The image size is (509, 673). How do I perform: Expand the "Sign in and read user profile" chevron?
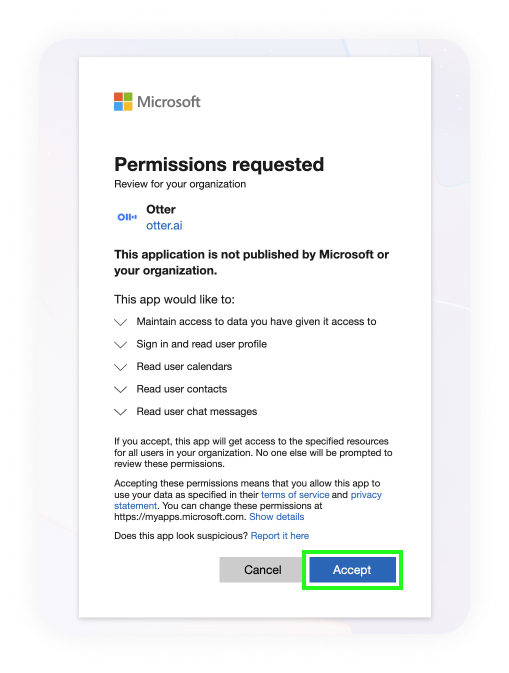click(x=121, y=345)
